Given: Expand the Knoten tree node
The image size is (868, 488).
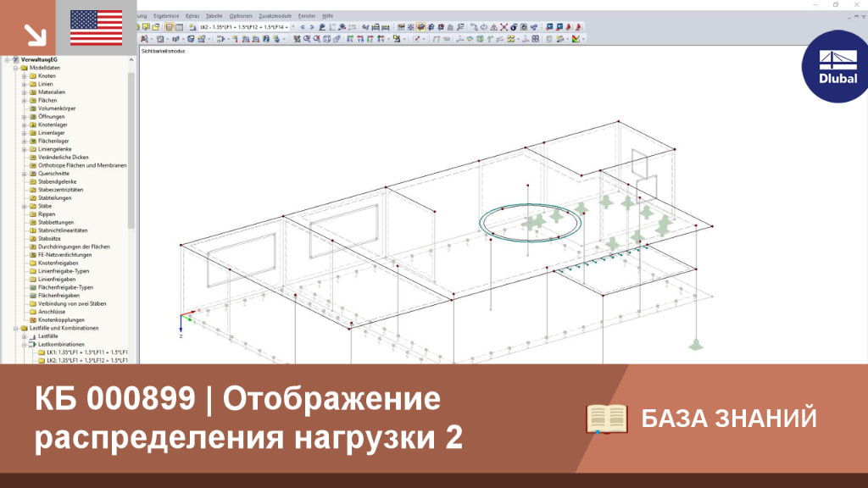Looking at the screenshot, I should pyautogui.click(x=25, y=75).
